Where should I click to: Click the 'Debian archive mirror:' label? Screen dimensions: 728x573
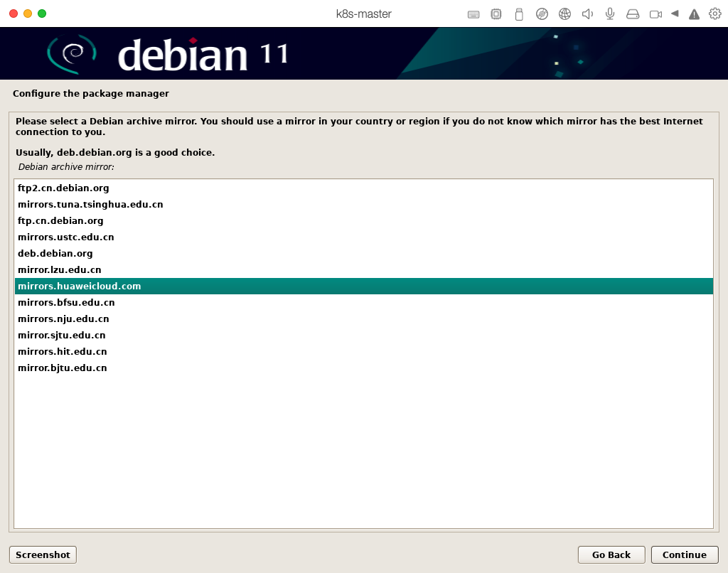(66, 166)
